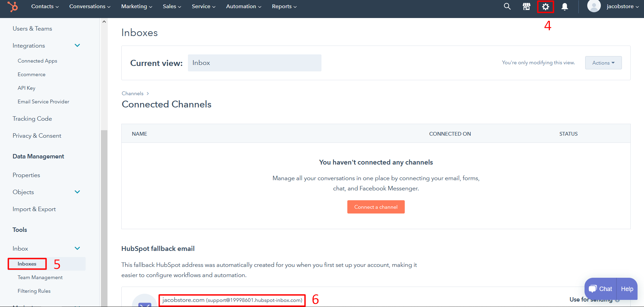Open the search magnifier icon
Viewport: 644px width, 307px height.
coord(507,6)
